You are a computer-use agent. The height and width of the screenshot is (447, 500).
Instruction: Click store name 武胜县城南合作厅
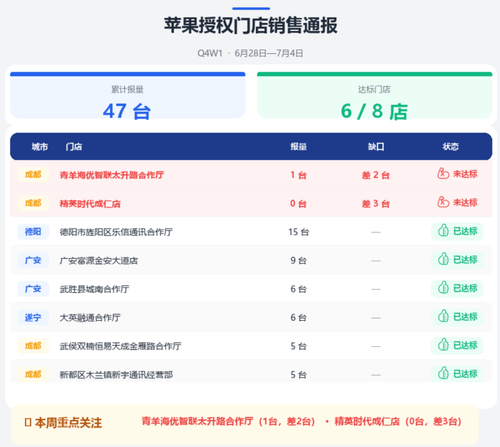[94, 289]
